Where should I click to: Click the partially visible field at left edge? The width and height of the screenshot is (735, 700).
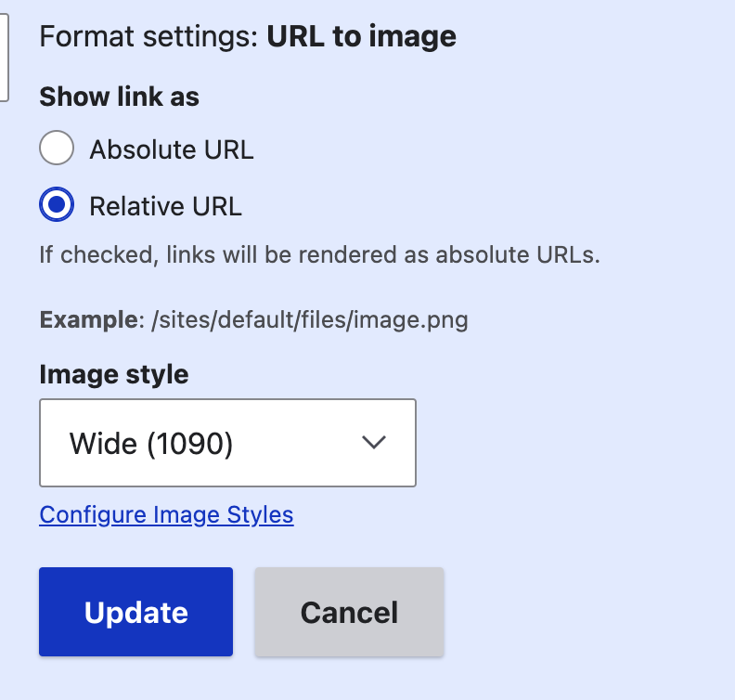tap(4, 58)
